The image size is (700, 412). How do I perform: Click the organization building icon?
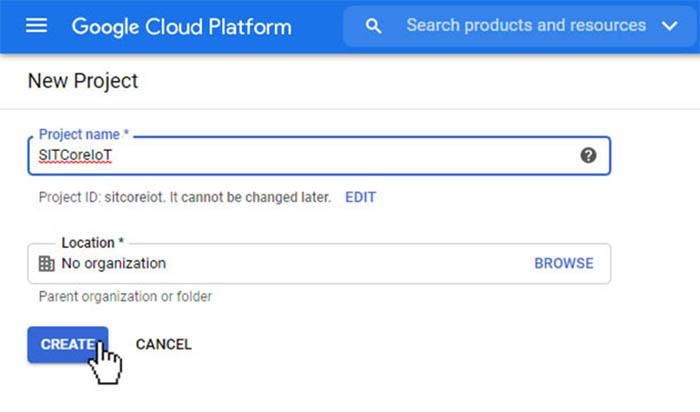(46, 263)
